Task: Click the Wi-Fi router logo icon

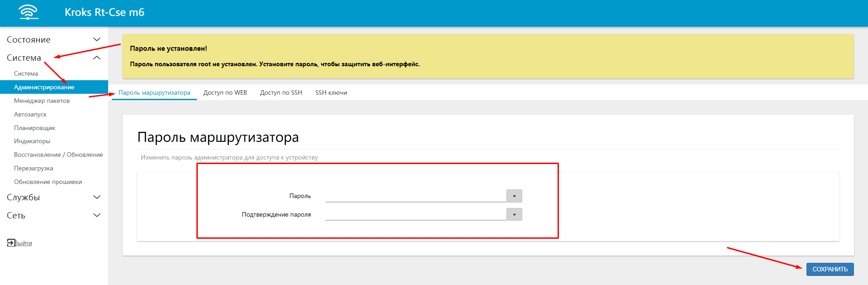Action: [x=29, y=12]
